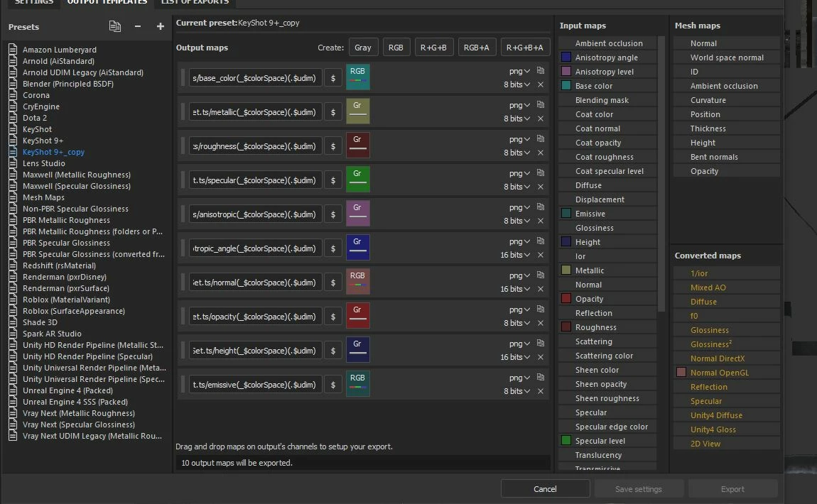Screen dimensions: 817x504
Task: Click the RGB channel box of base_color
Action: click(357, 77)
